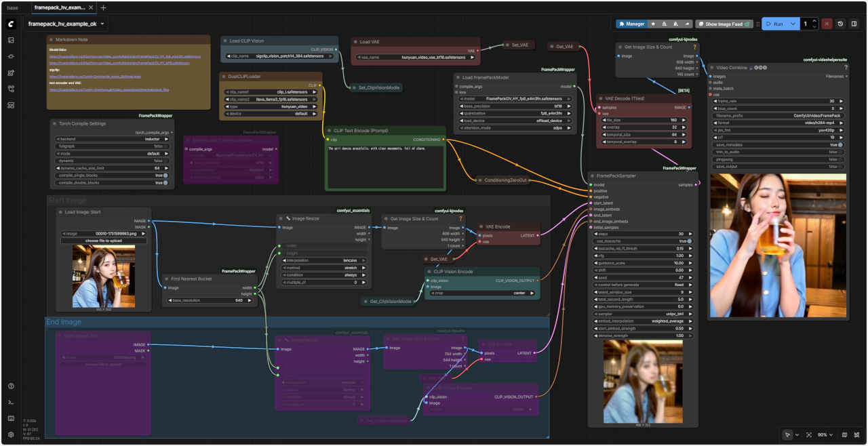Click choose file to upload button
Screen dimensions: 868x446
[104, 241]
